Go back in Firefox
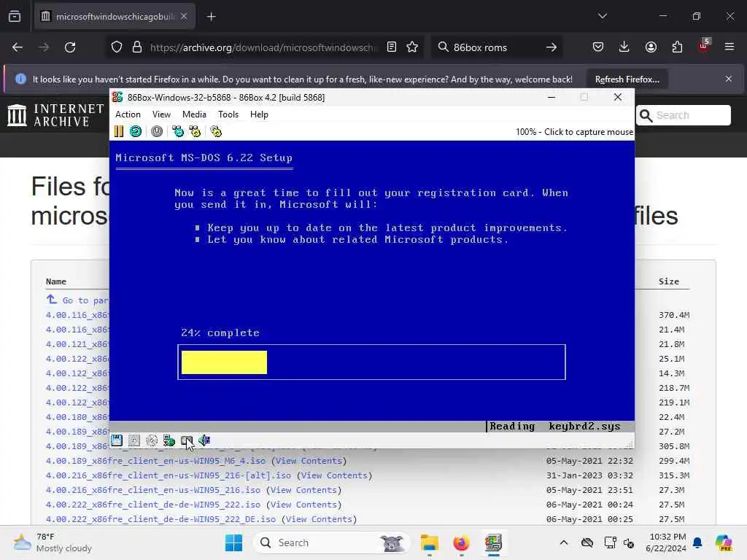 pos(18,47)
